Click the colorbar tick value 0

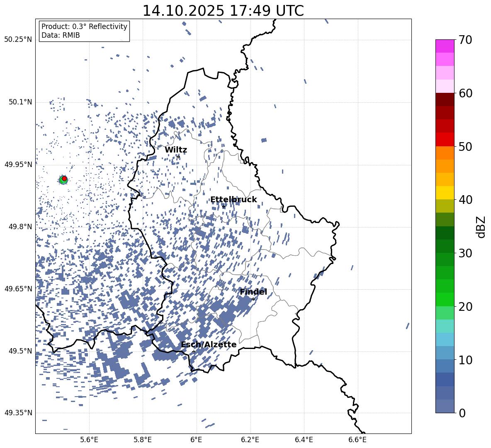click(x=462, y=413)
